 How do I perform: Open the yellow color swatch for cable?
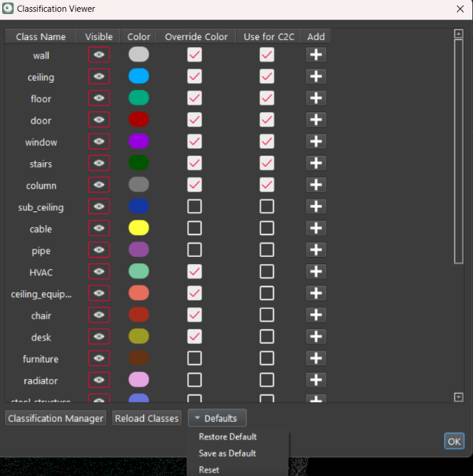pos(139,228)
